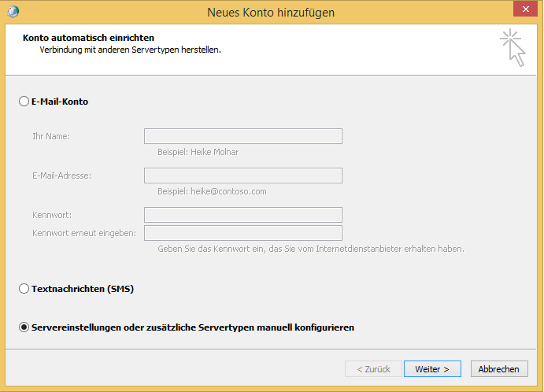The height and width of the screenshot is (392, 544).
Task: Click the Internetdienstanbieter password hint text
Action: [310, 249]
